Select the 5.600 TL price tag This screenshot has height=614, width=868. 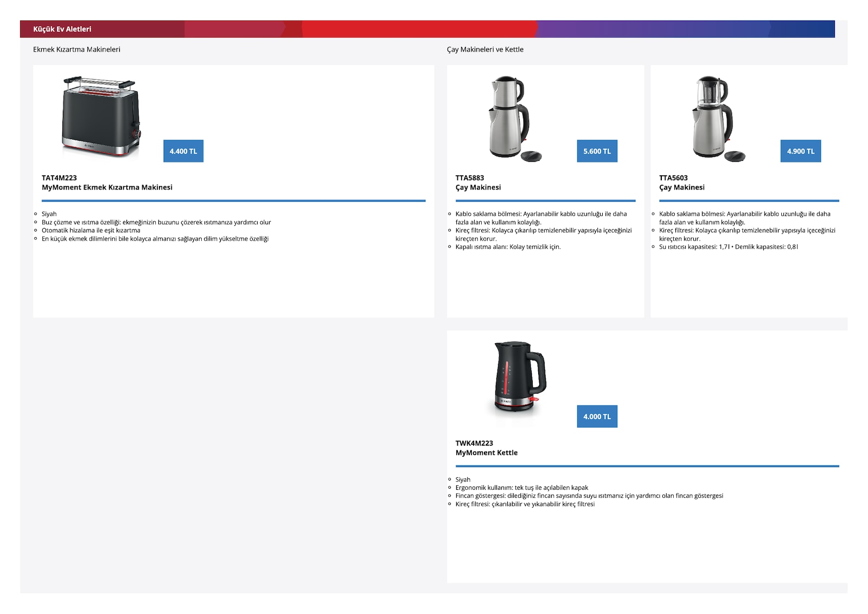point(597,151)
